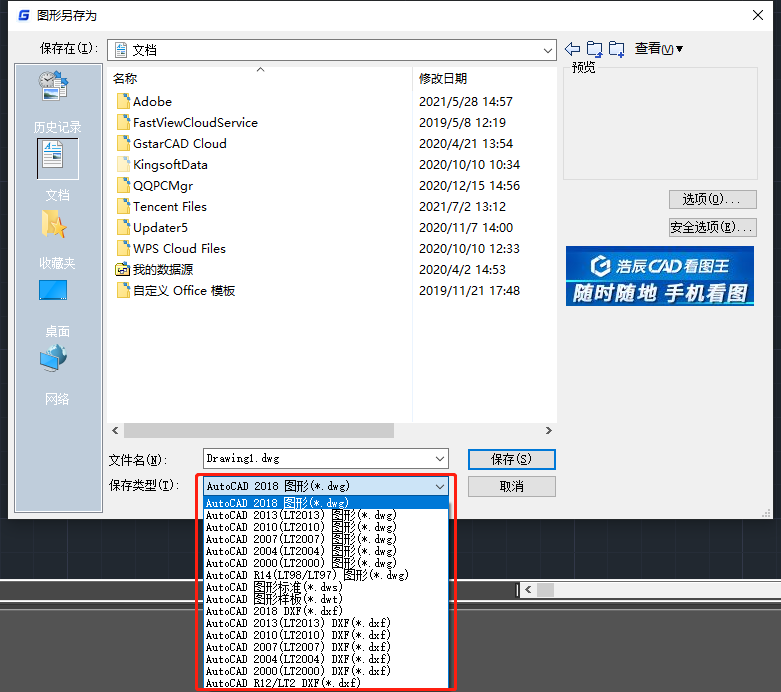Choose AutoCAD R12/LT2 DXF(*.dxf) option
This screenshot has width=781, height=692.
(326, 683)
